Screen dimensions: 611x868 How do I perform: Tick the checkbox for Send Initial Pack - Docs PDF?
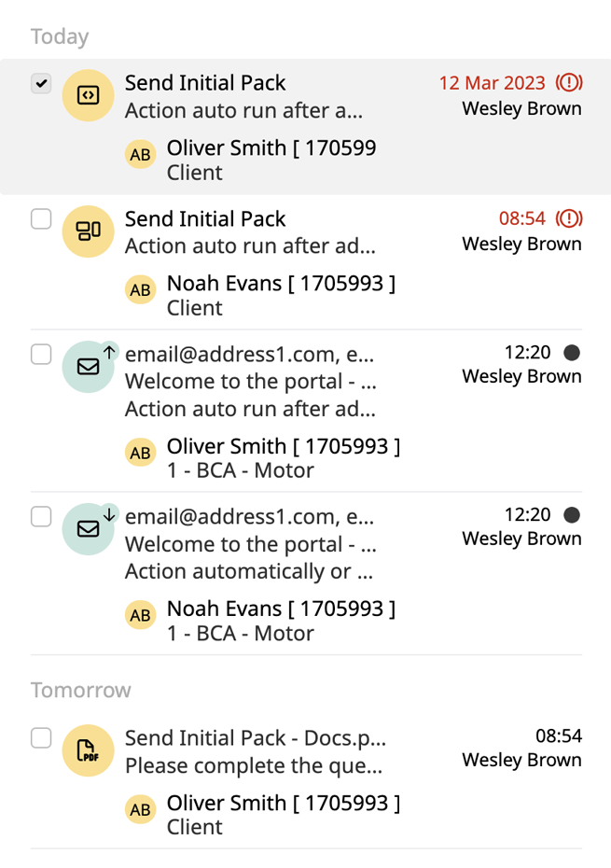pos(41,738)
